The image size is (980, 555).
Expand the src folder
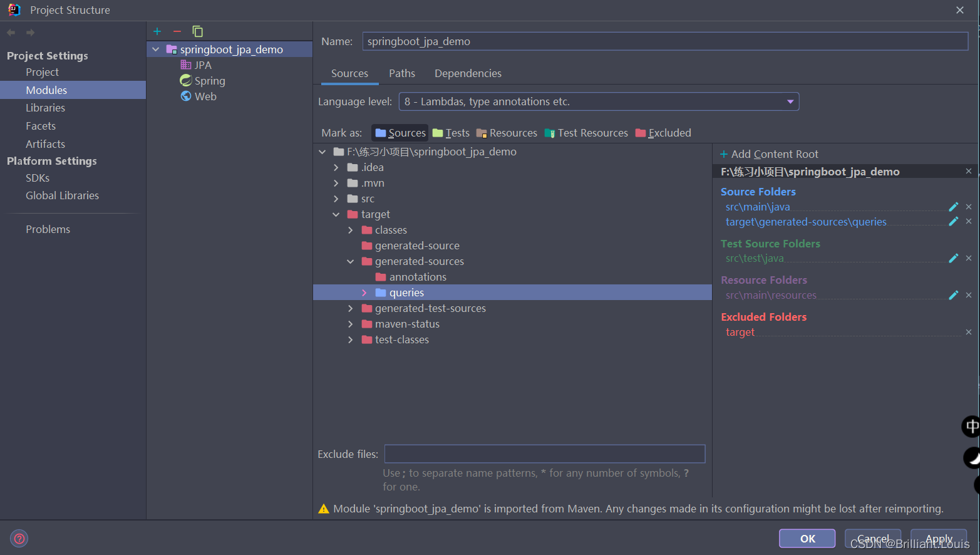click(x=336, y=199)
